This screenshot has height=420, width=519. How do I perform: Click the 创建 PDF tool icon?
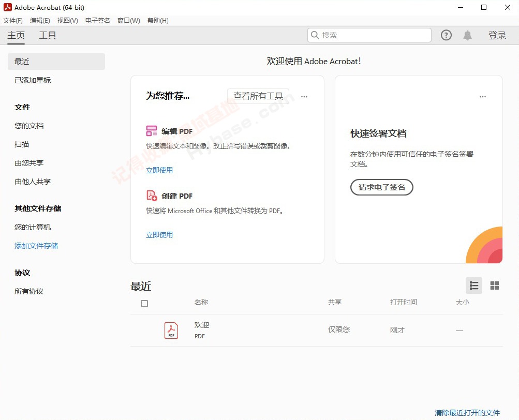[x=152, y=196]
